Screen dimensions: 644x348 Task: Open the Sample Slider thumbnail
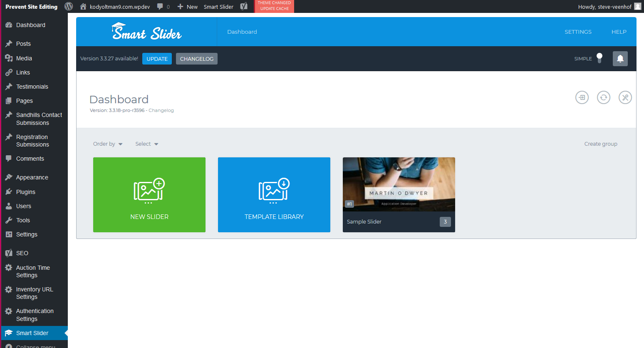[x=399, y=184]
